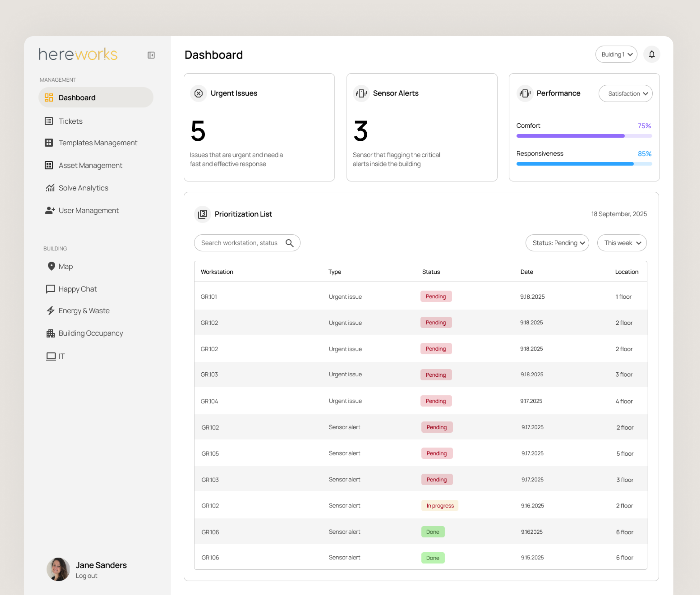Open the Dashboard section in sidebar
The width and height of the screenshot is (700, 595).
click(x=77, y=97)
